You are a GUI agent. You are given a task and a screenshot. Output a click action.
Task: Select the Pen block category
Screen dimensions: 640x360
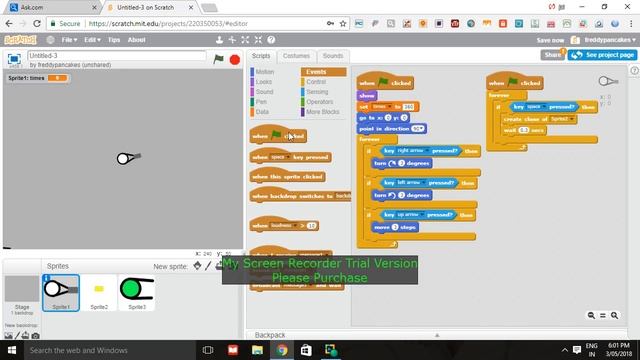[261, 102]
